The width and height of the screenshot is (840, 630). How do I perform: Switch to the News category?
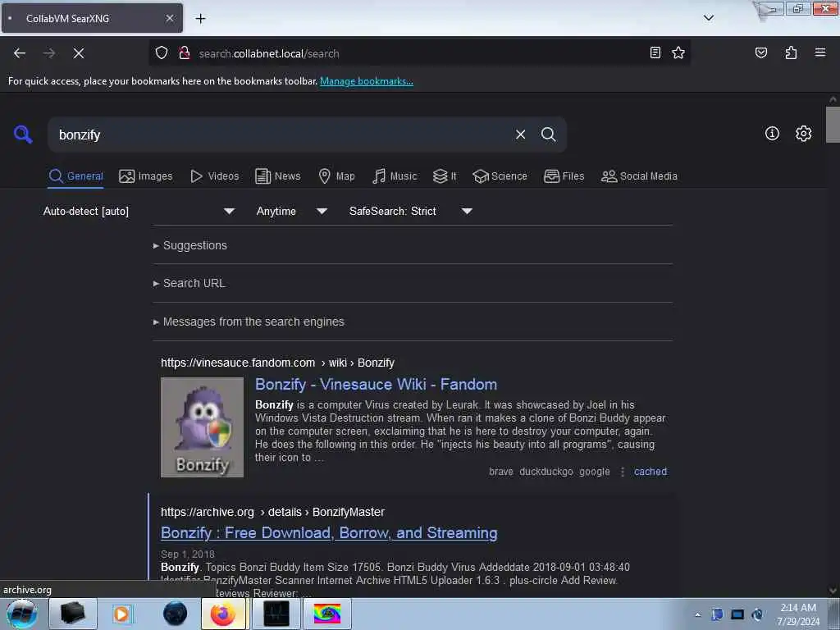(277, 176)
